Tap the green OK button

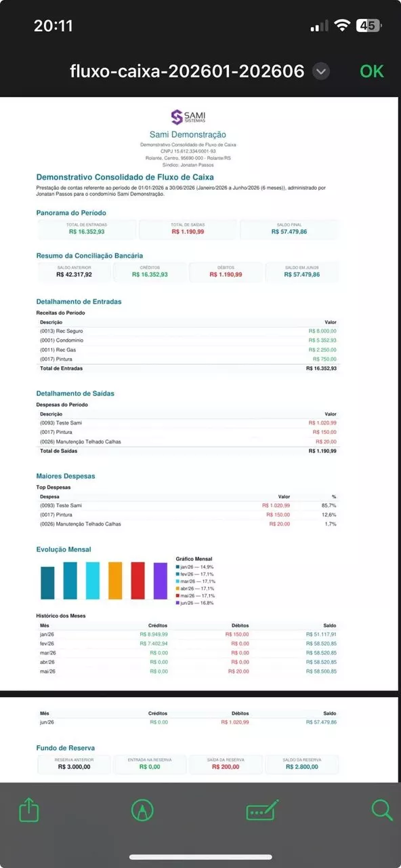pos(372,71)
